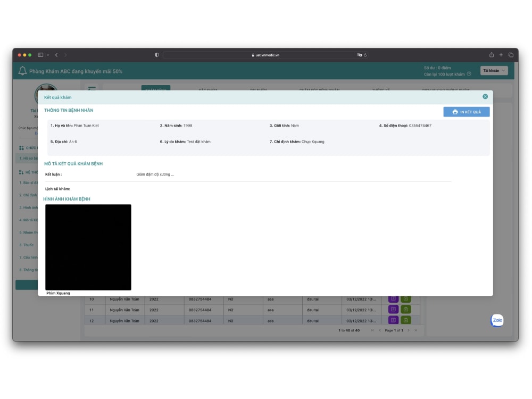Viewport: 532px width, 399px height.
Task: Close the Kết quả khám dialog
Action: pyautogui.click(x=485, y=97)
